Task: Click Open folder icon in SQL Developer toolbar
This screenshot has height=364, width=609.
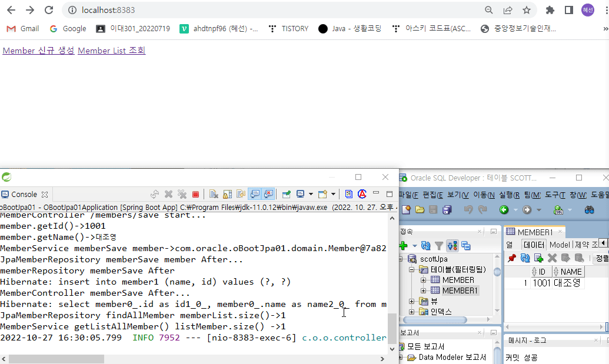Action: (420, 210)
